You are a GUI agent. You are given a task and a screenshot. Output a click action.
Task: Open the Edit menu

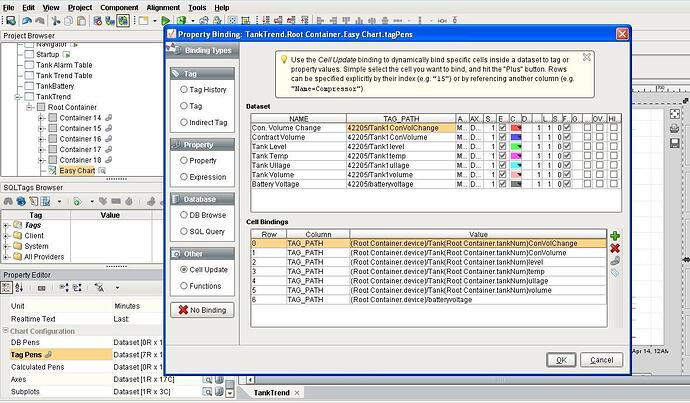[x=29, y=7]
